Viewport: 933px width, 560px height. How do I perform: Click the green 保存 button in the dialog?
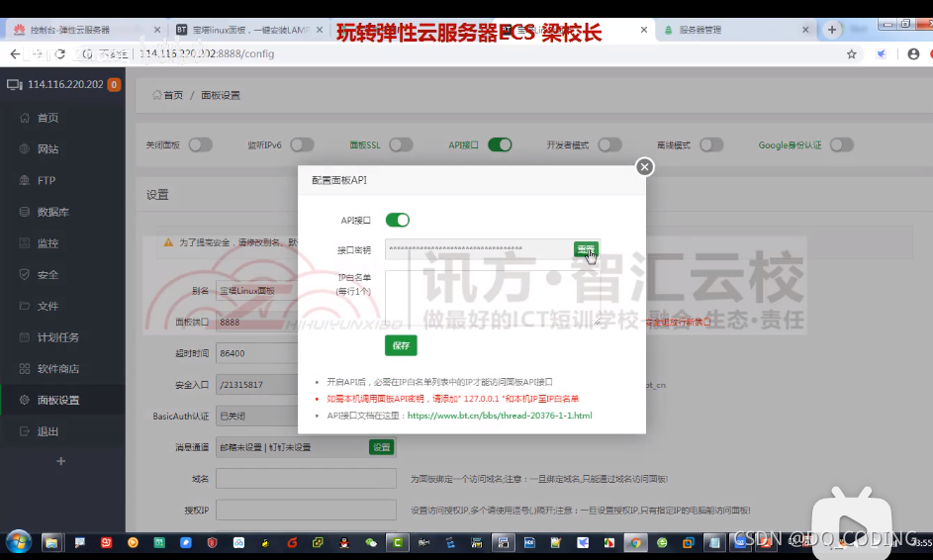point(401,345)
